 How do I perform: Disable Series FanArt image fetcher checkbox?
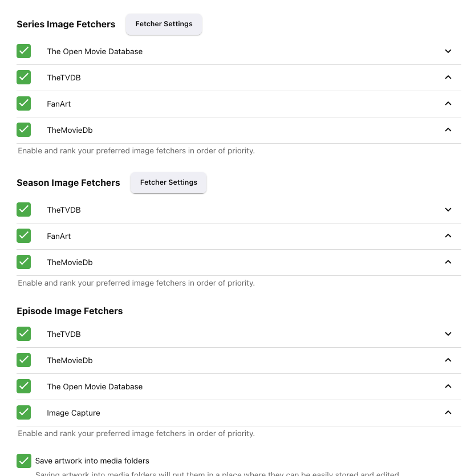[24, 104]
